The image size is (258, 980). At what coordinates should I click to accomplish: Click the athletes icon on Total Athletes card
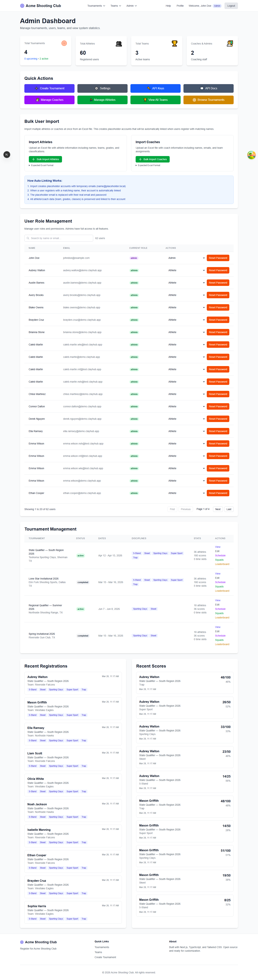tap(119, 44)
